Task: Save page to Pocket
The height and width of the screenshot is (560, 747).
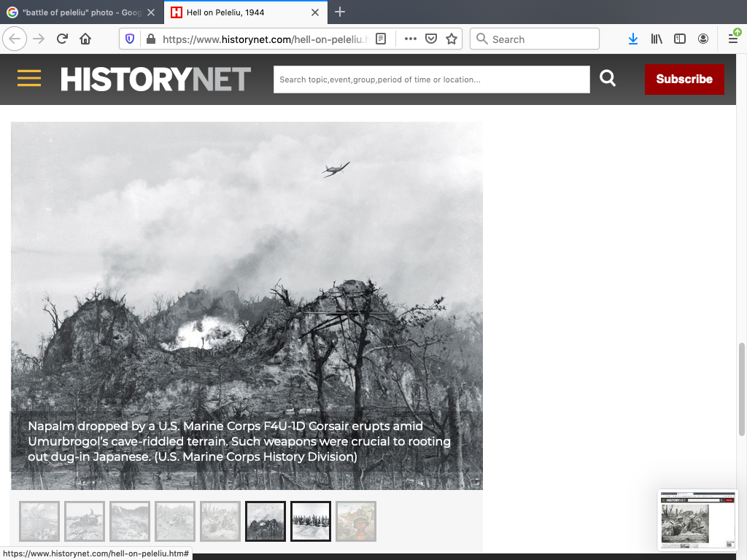Action: [431, 39]
